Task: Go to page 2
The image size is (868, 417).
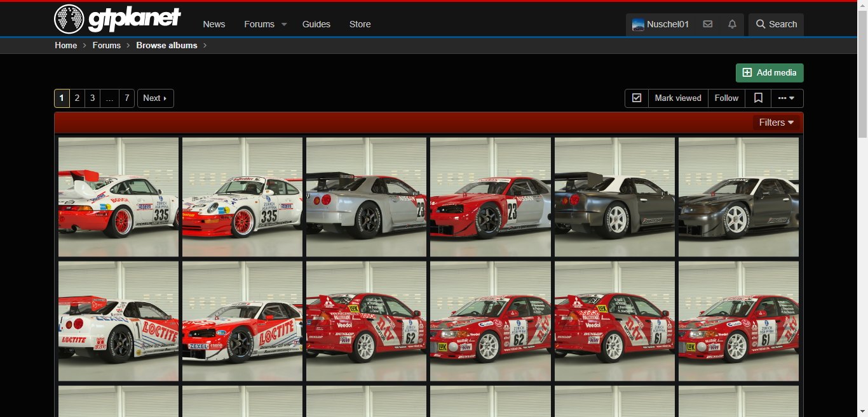Action: [x=77, y=98]
